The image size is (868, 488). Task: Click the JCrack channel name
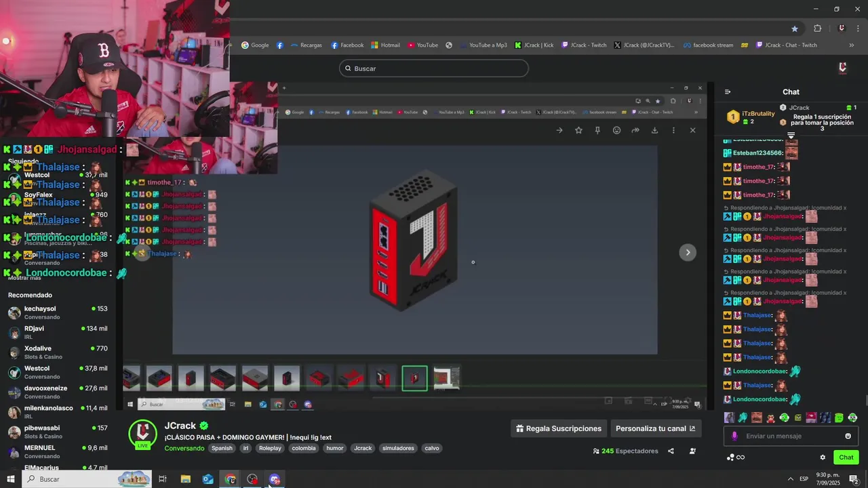180,426
